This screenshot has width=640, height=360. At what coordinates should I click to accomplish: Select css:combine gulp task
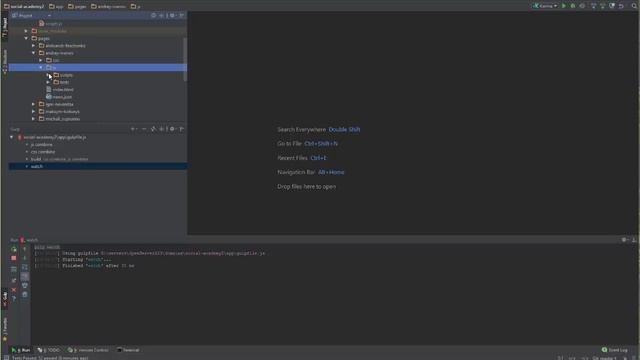coord(43,152)
